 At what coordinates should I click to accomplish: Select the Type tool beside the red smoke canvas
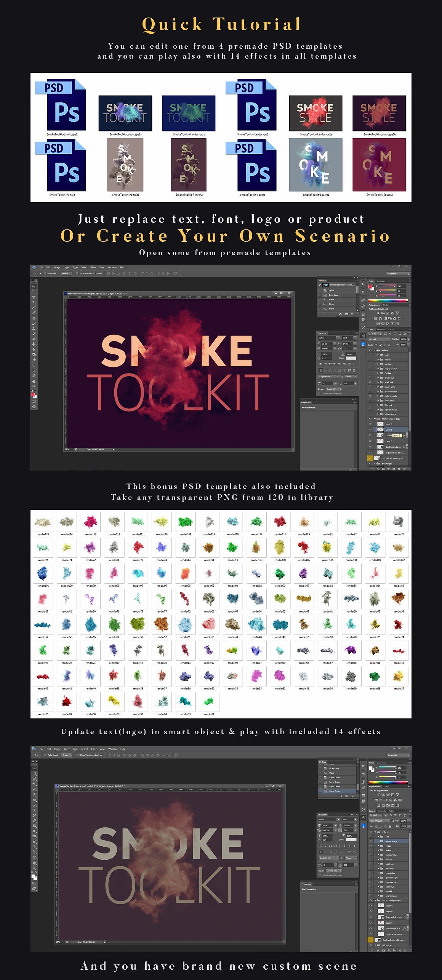[x=34, y=365]
